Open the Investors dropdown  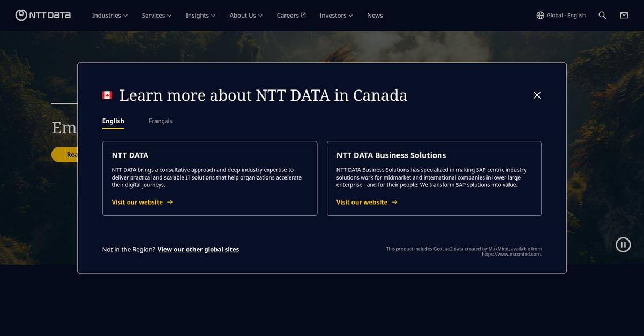point(336,16)
